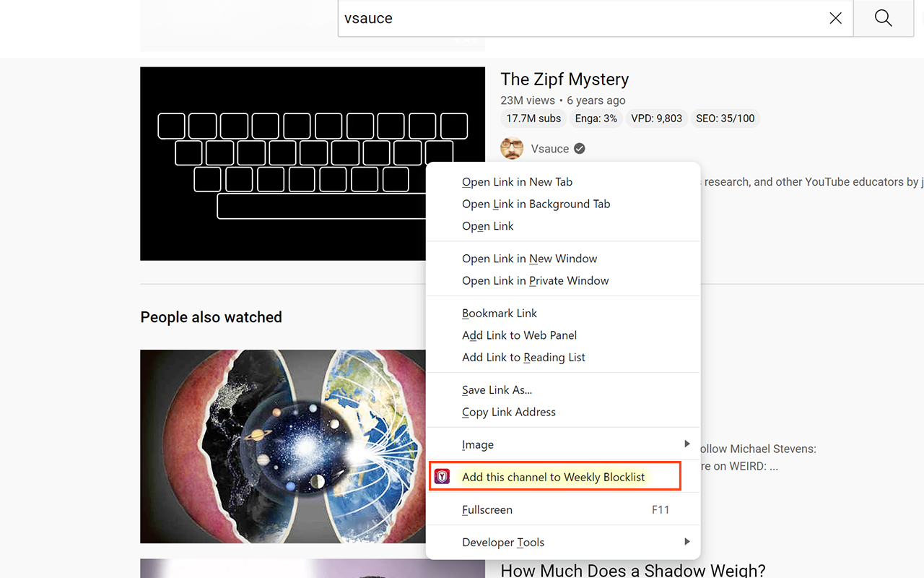Click the 23M views text
924x578 pixels.
pos(528,100)
